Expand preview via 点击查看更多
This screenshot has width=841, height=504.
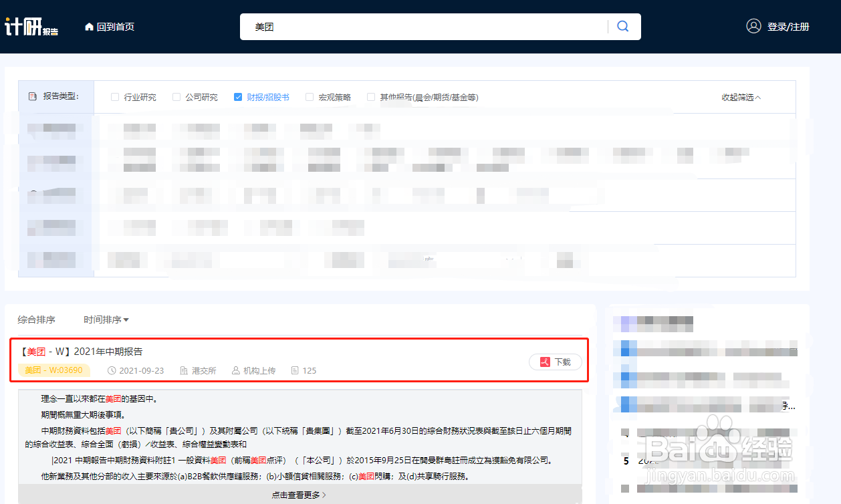[x=299, y=495]
